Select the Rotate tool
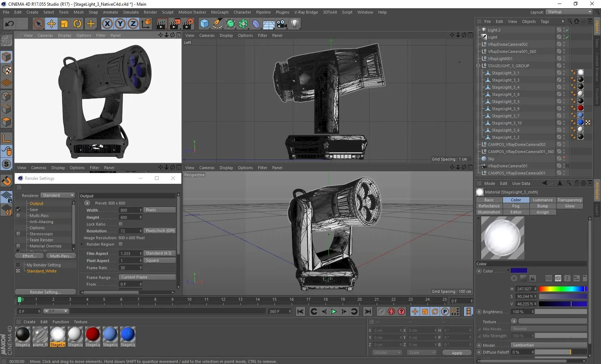This screenshot has height=364, width=601. coord(77,24)
